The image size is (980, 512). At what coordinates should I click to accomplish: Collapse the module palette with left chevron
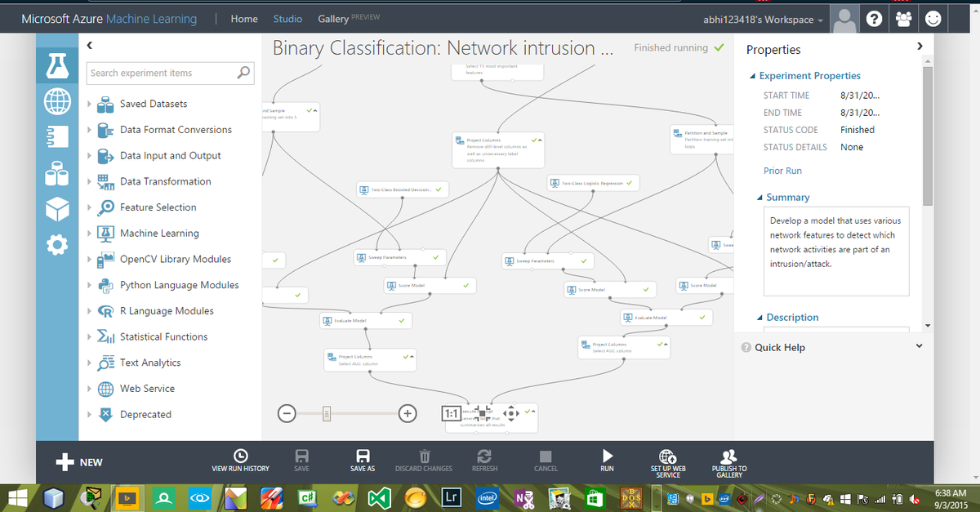pos(89,45)
